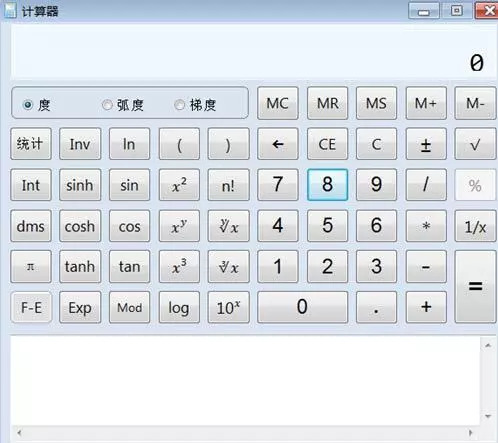
Task: Click the equals button
Action: pyautogui.click(x=475, y=287)
